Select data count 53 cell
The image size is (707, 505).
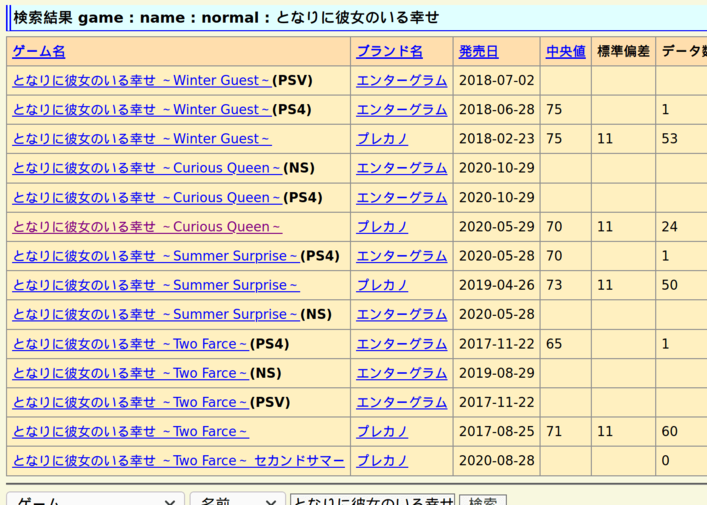[x=681, y=139]
